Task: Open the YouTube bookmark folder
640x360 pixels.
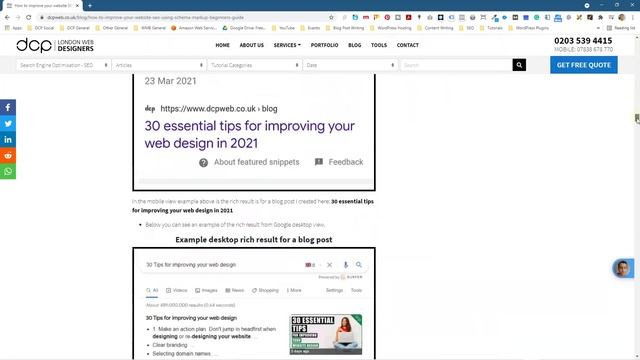Action: pos(282,28)
